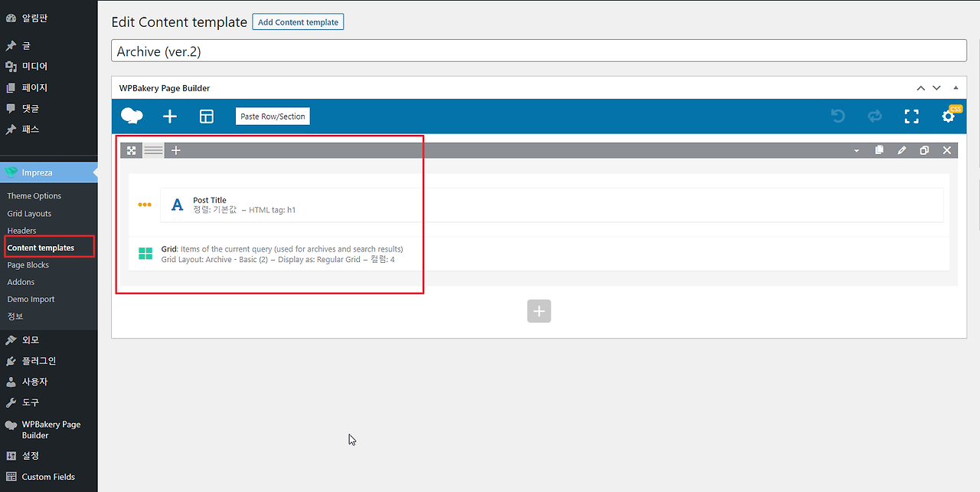The width and height of the screenshot is (980, 492).
Task: Clone the row using duplicate icon
Action: click(x=924, y=150)
